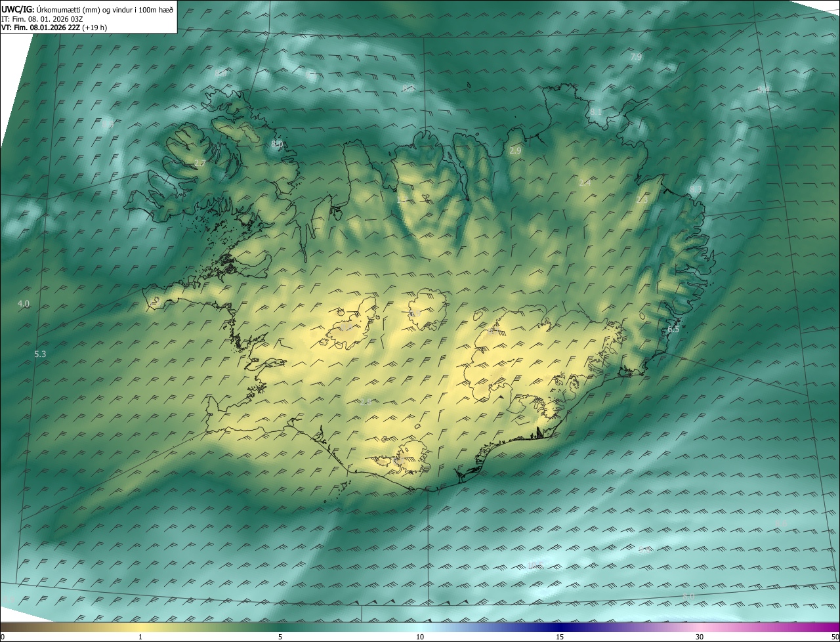Click the 2.7 value label on the Westfjords
The width and height of the screenshot is (840, 642).
tap(200, 163)
